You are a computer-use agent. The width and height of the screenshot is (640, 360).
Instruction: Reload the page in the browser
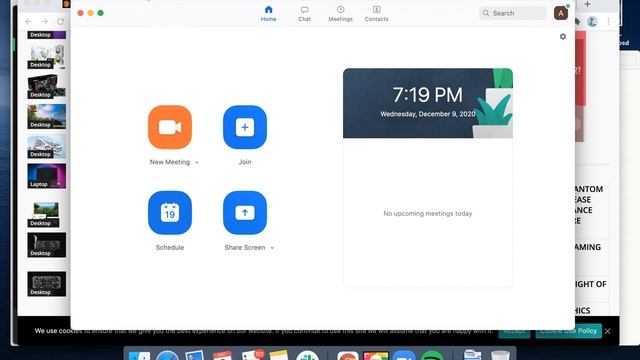(60, 21)
